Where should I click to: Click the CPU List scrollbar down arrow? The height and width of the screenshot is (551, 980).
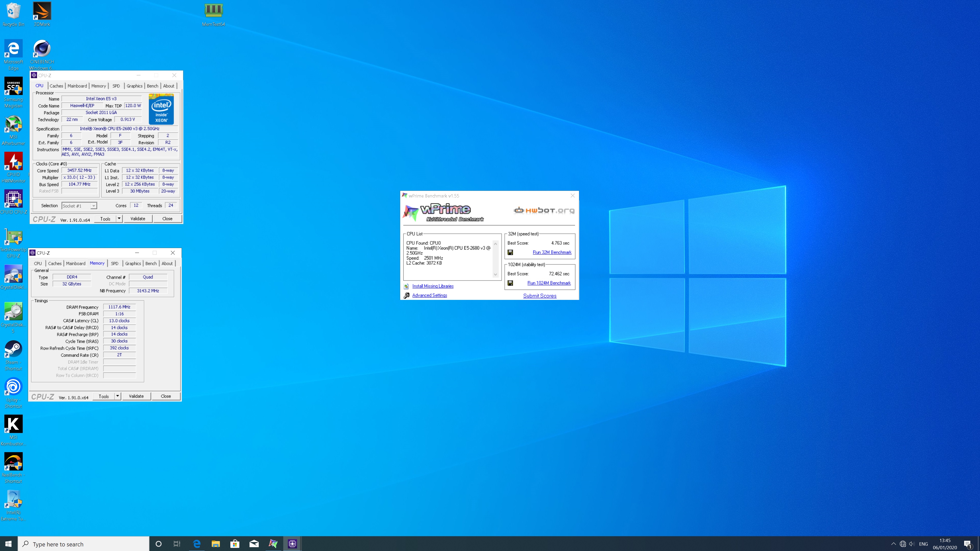pos(495,275)
